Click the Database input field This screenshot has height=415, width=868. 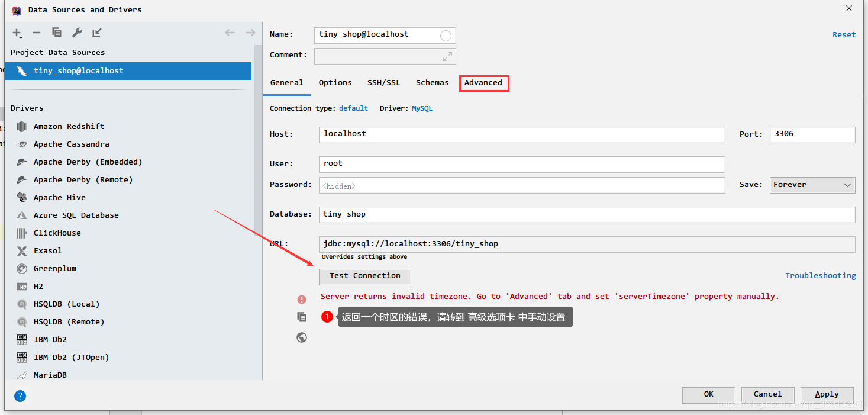[x=587, y=215]
